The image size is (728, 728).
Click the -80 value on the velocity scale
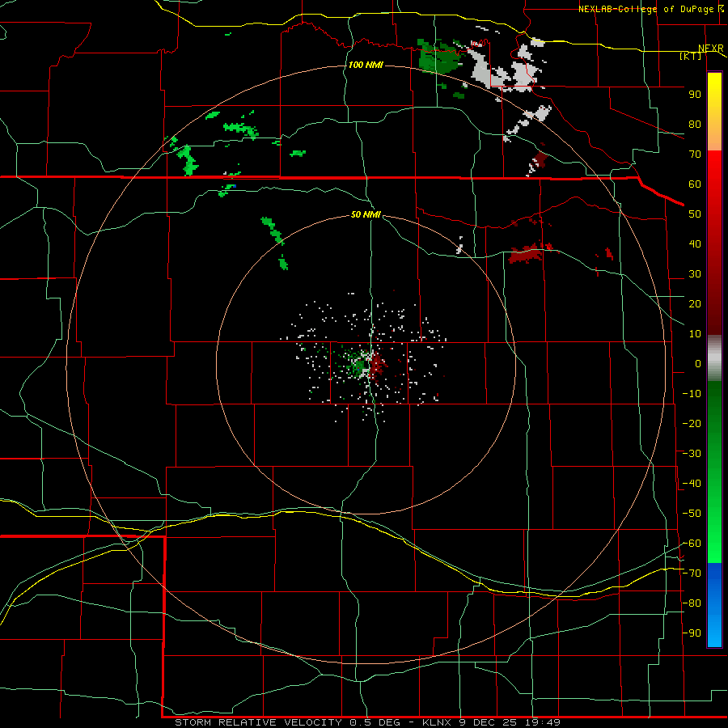click(692, 603)
